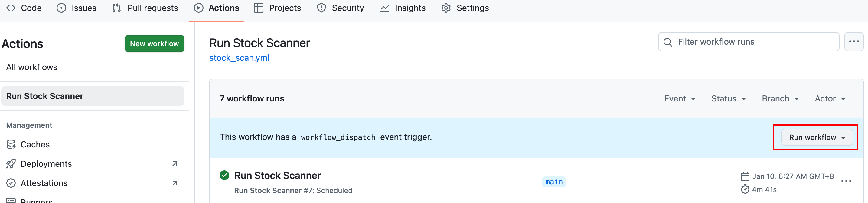
Task: Open the Branch filter dropdown
Action: [780, 99]
